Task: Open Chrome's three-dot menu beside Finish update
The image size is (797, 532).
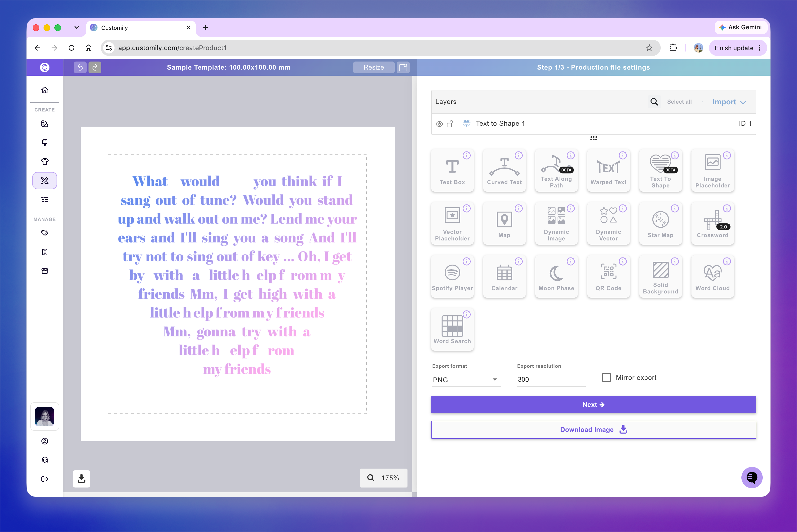Action: pos(759,48)
